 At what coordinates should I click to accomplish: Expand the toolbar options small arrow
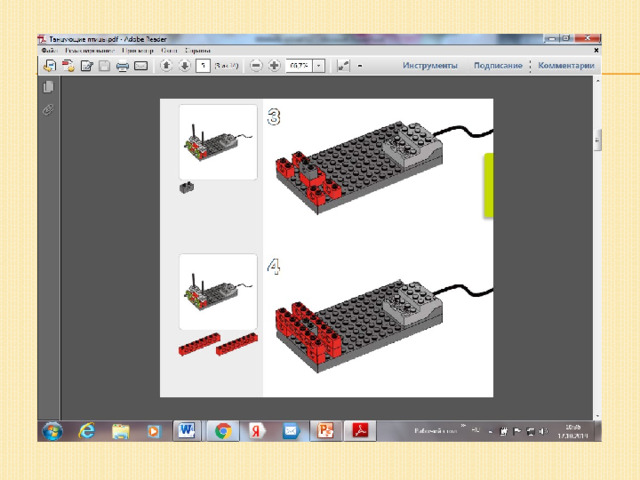(x=360, y=66)
